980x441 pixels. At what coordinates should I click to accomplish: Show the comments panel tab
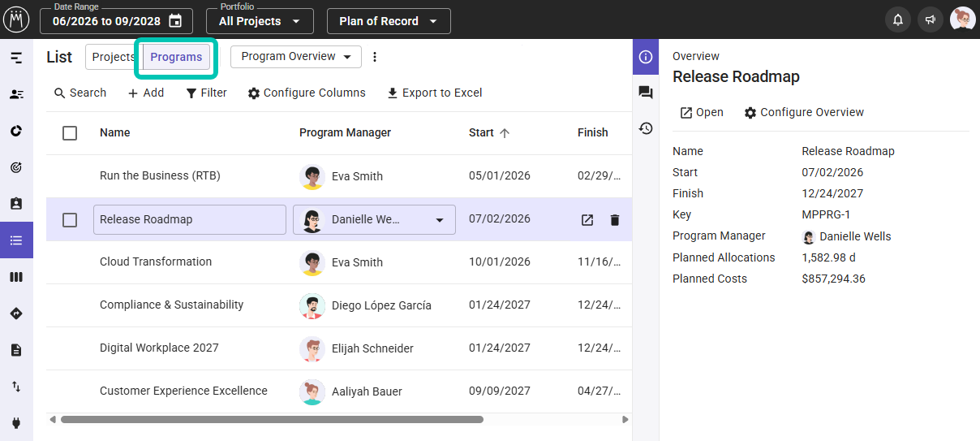(x=646, y=93)
